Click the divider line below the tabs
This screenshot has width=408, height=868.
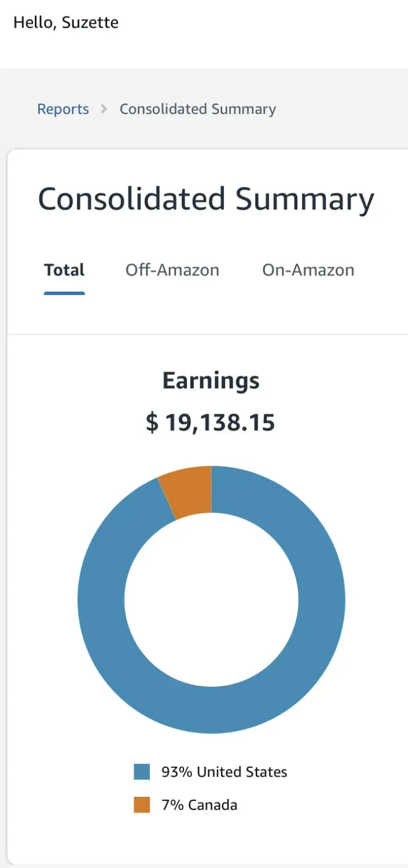208,334
